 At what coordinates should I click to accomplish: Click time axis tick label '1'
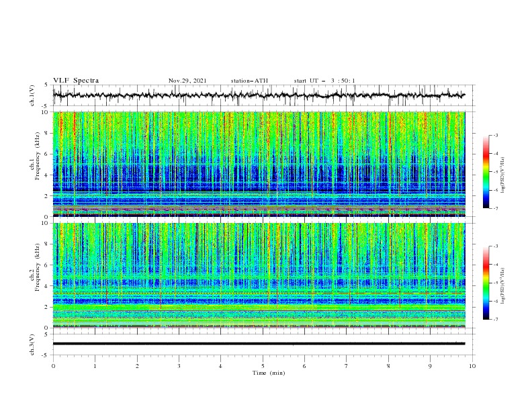point(95,366)
